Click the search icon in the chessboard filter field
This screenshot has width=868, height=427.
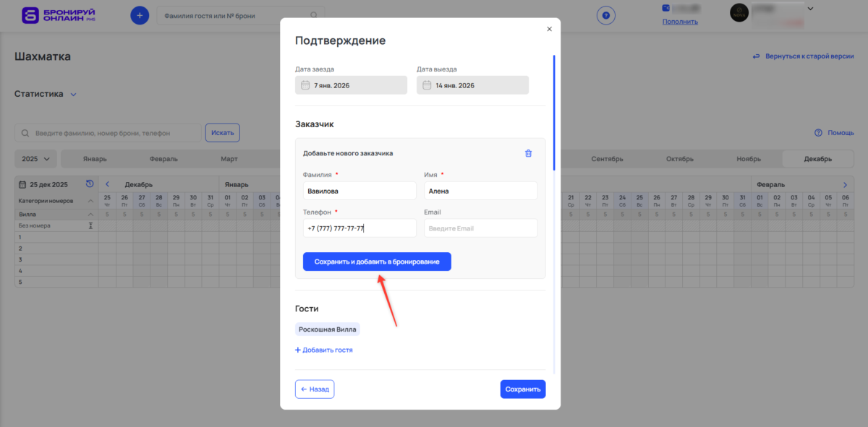(24, 132)
